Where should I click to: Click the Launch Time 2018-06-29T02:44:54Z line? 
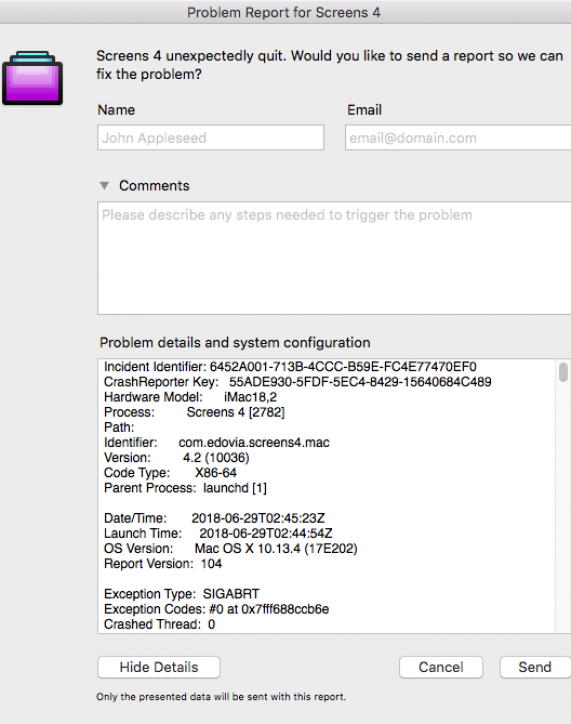point(218,533)
